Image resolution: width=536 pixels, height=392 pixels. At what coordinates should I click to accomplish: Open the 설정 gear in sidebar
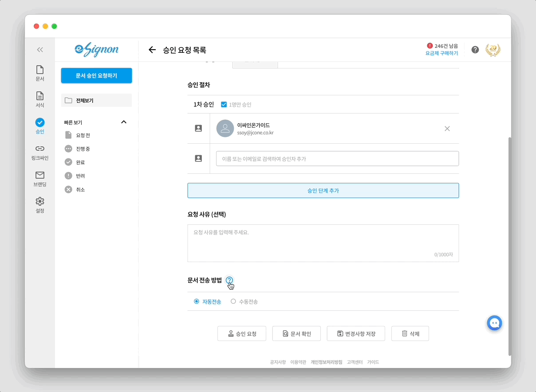click(40, 205)
